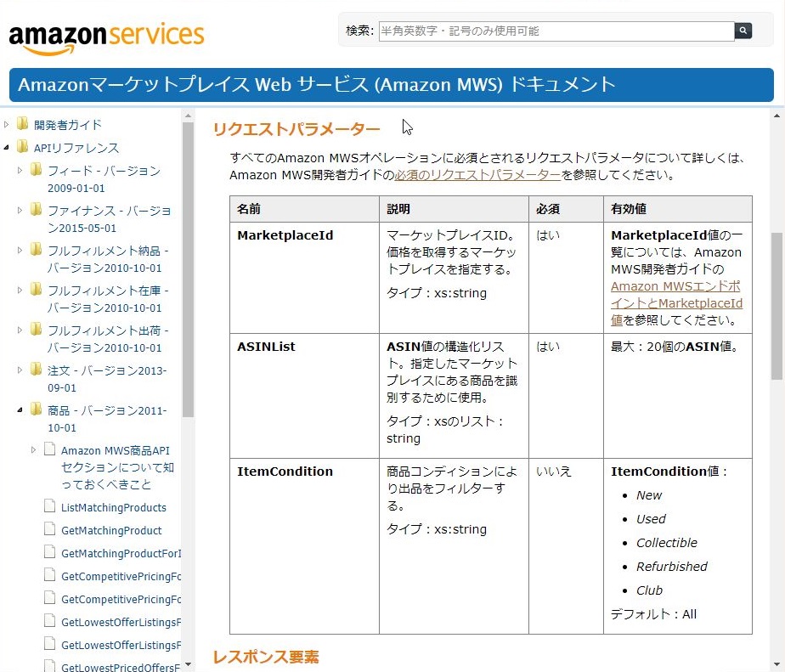This screenshot has height=672, width=785.
Task: Follow the 必須のリクエストパラメーター link
Action: click(477, 175)
